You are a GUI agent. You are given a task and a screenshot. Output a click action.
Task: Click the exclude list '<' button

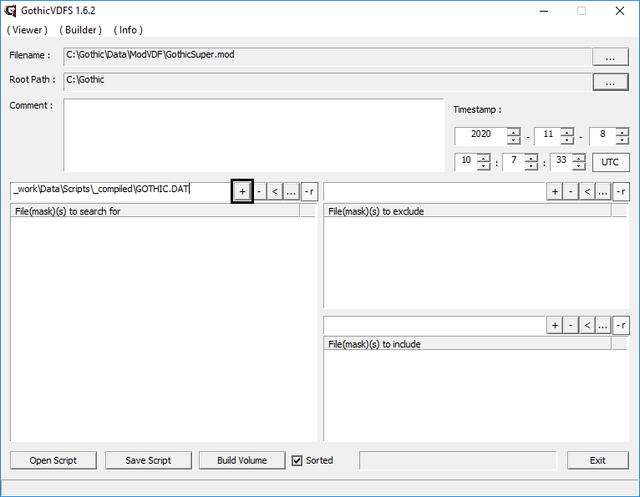coord(587,191)
